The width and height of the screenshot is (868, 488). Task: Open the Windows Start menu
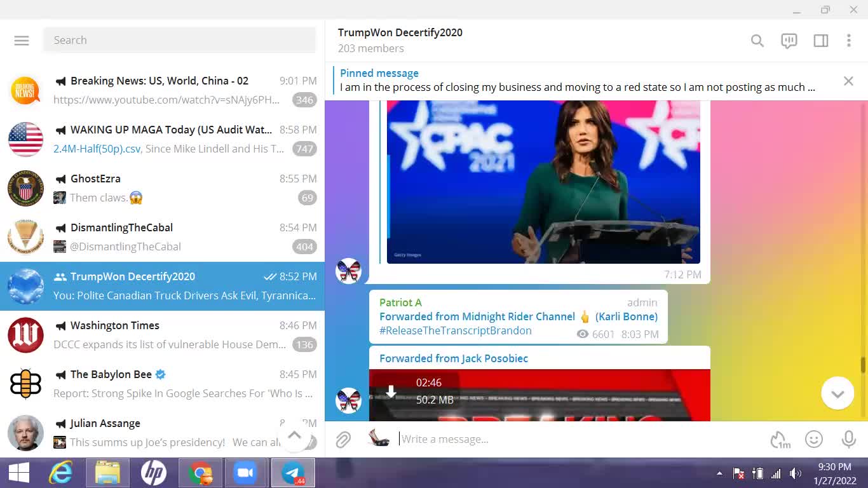click(x=18, y=473)
